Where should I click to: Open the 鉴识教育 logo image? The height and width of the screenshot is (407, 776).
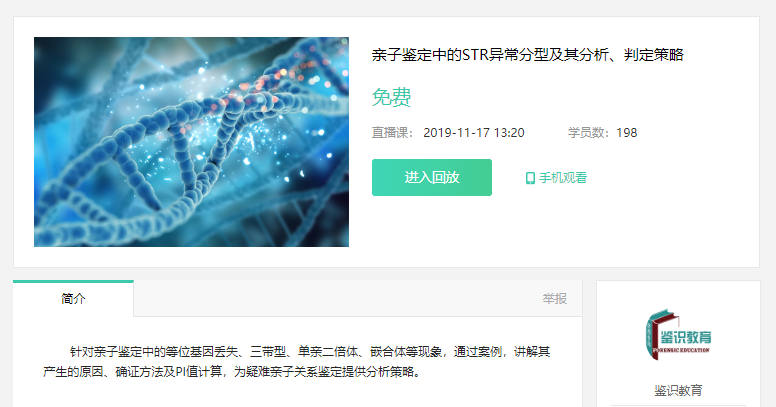pos(679,335)
